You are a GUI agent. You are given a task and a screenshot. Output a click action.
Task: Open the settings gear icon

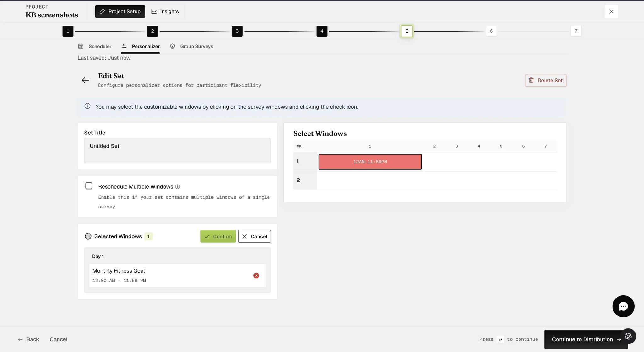[628, 336]
